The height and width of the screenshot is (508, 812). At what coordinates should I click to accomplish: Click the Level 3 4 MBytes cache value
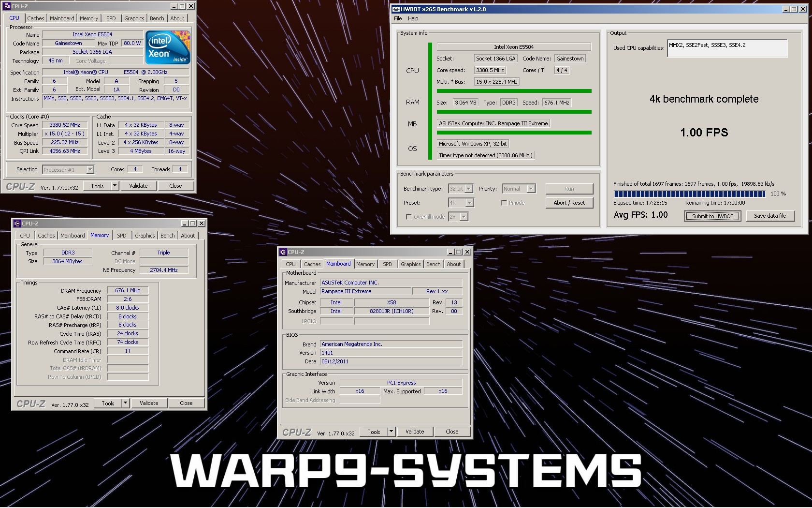(141, 151)
